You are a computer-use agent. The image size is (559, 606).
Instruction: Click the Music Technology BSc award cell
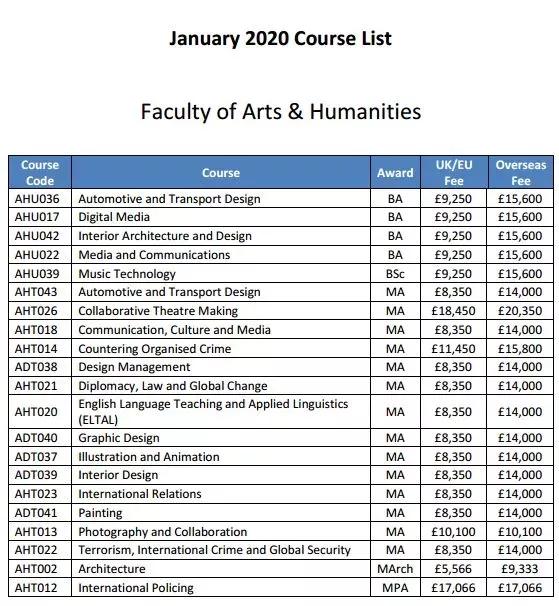(x=395, y=274)
